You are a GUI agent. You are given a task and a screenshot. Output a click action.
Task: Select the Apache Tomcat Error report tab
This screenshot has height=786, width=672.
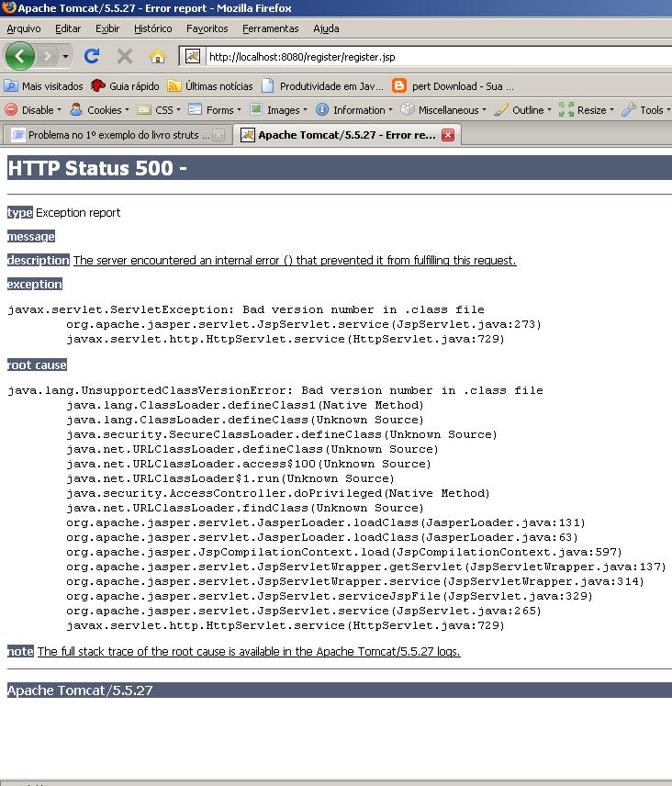point(347,135)
